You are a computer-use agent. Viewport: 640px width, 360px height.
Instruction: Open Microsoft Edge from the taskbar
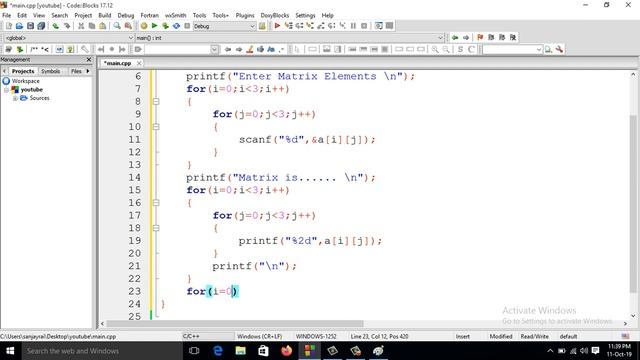click(218, 351)
